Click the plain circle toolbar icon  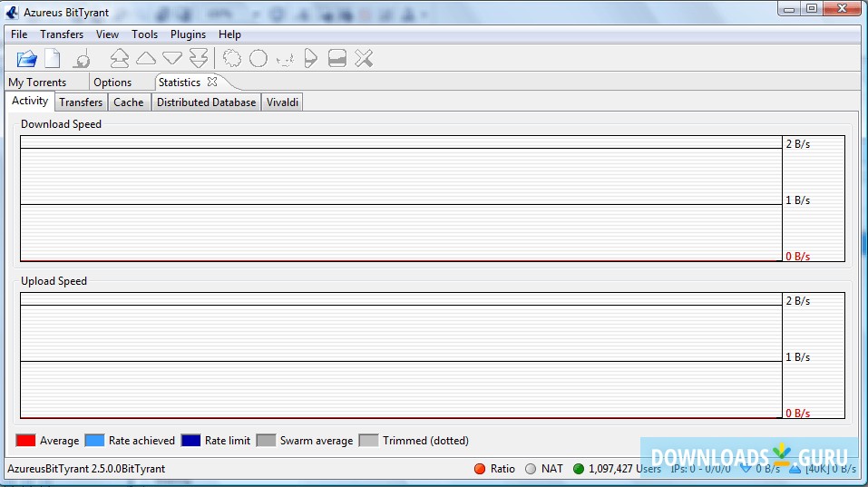tap(258, 58)
